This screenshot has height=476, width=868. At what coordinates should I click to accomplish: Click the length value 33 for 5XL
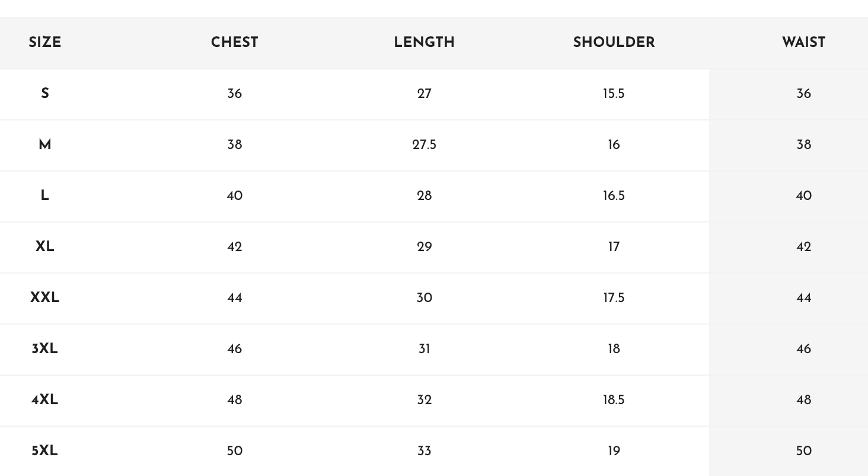[x=425, y=451]
